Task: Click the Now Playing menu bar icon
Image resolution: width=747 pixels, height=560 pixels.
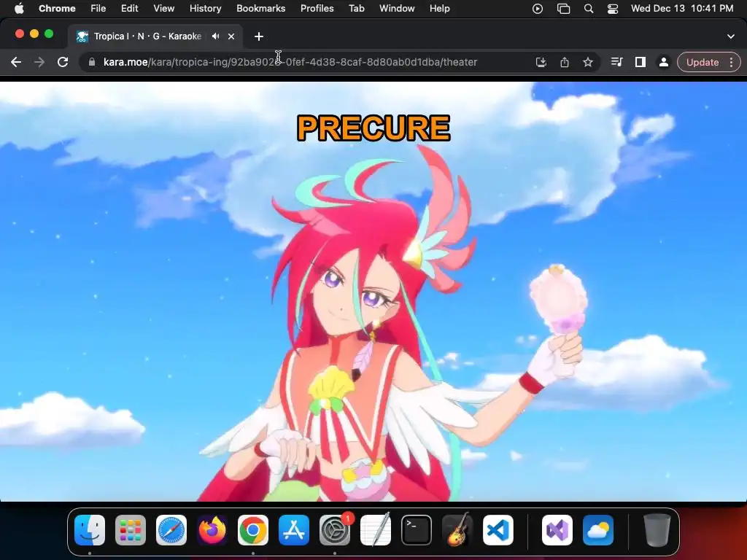Action: point(538,9)
